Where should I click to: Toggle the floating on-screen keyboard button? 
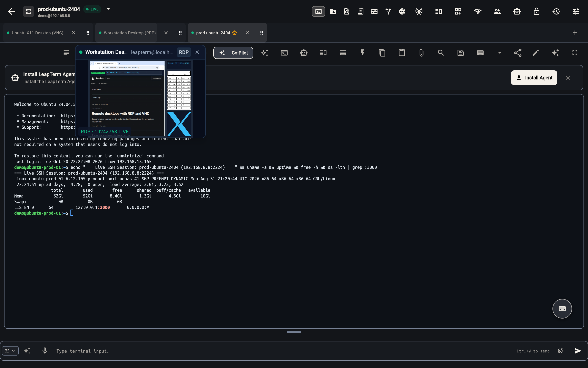pos(562,309)
